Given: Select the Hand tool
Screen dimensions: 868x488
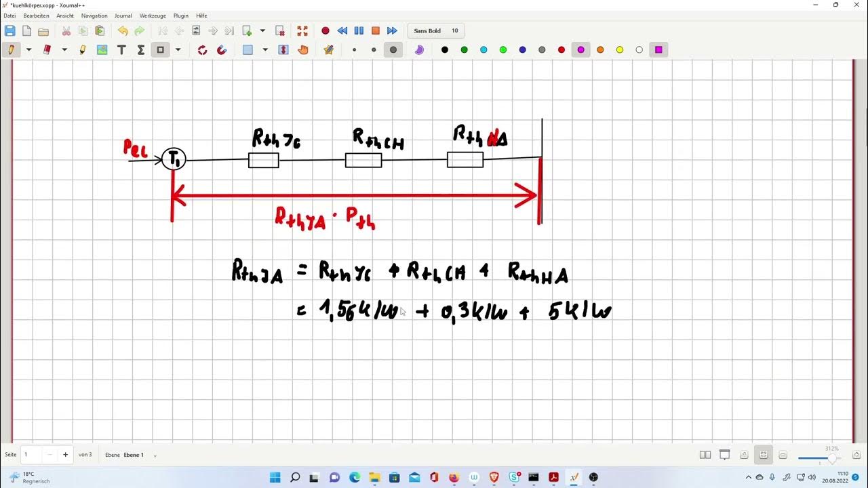Looking at the screenshot, I should point(303,49).
